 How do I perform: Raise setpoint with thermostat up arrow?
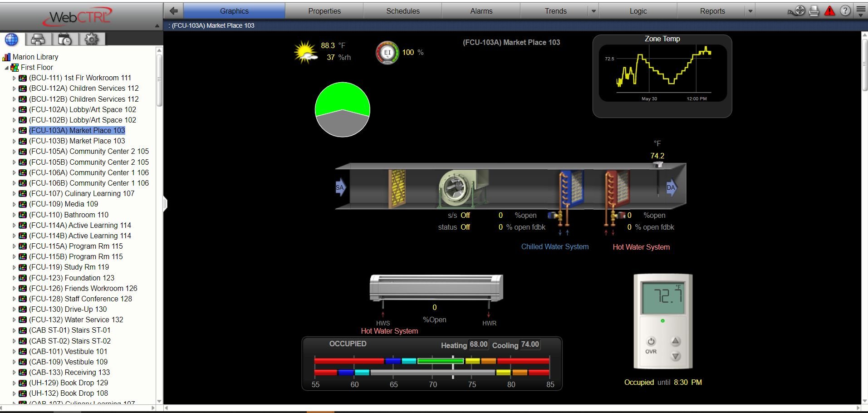676,341
